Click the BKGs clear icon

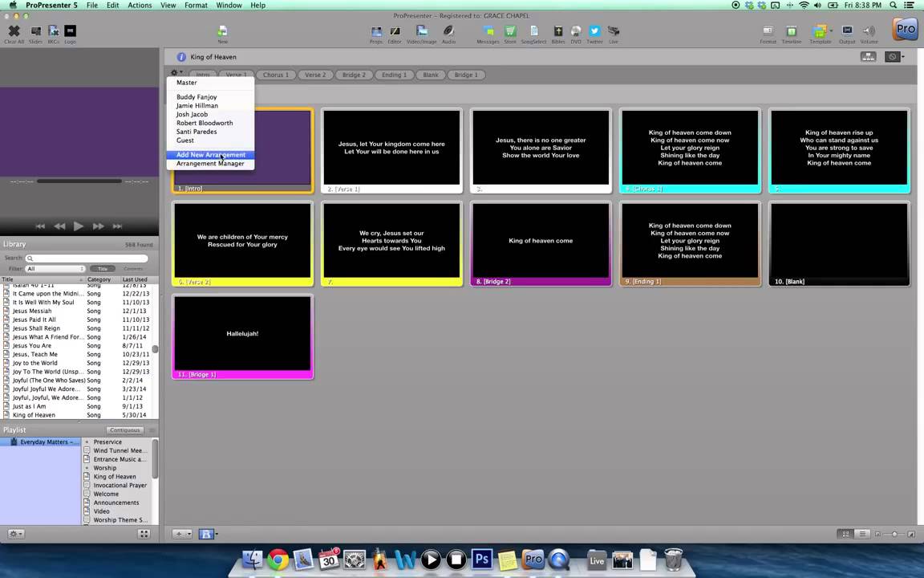click(53, 34)
